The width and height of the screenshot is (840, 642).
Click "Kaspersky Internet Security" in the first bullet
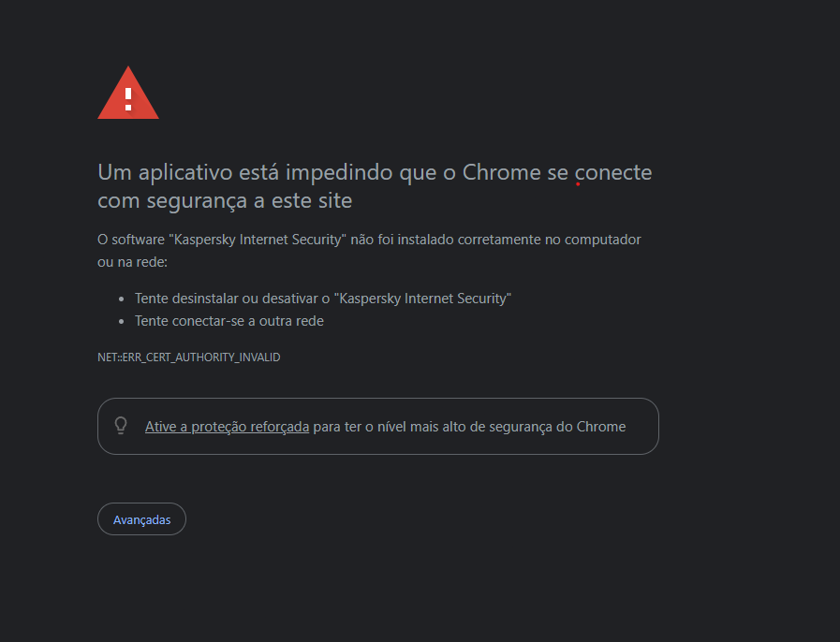[x=422, y=299]
